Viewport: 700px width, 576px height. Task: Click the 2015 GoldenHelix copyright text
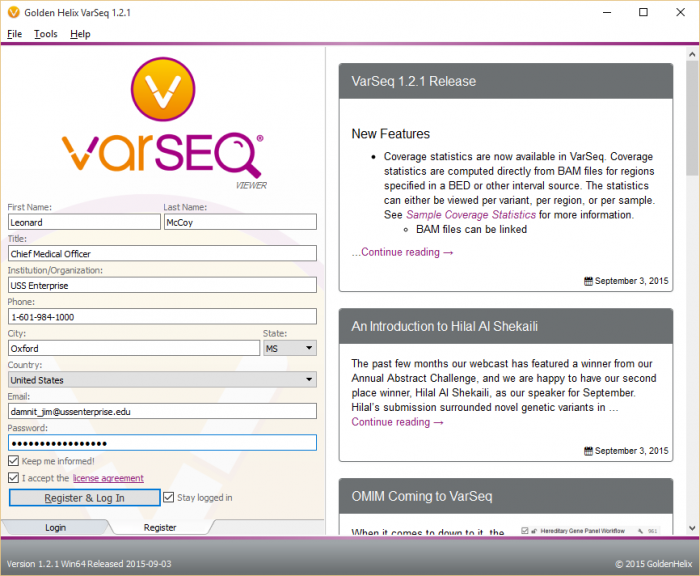pos(654,563)
